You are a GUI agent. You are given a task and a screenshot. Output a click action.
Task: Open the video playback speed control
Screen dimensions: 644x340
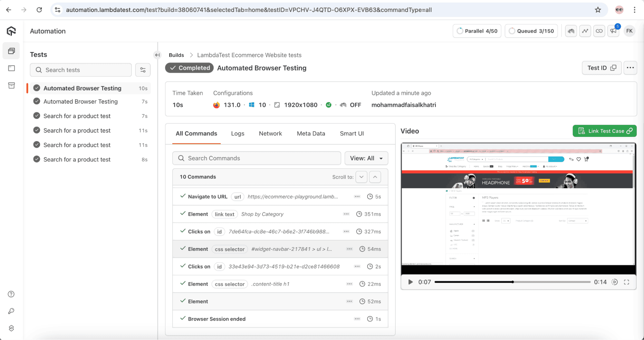[614, 282]
